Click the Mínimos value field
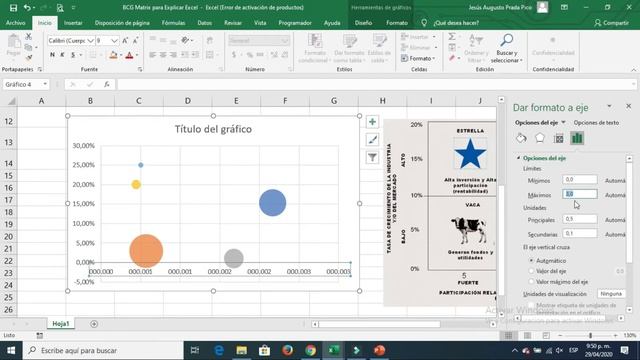Image resolution: width=640 pixels, height=360 pixels. pyautogui.click(x=580, y=180)
